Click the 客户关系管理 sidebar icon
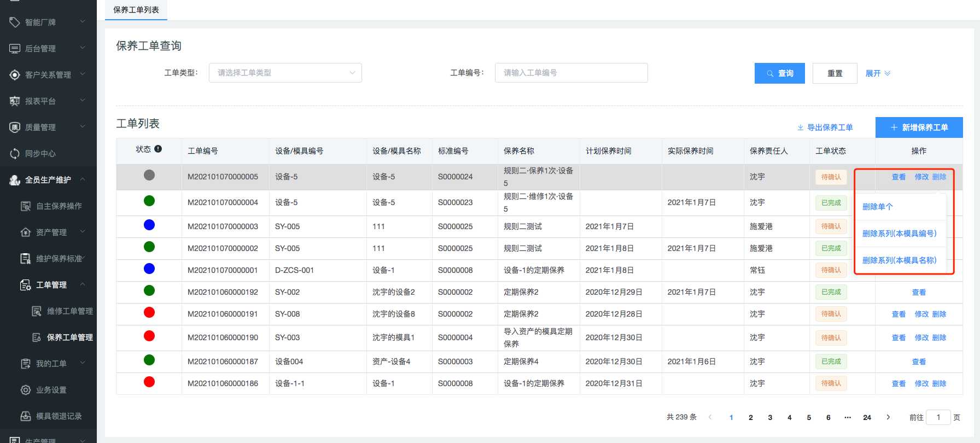Image resolution: width=980 pixels, height=443 pixels. (x=15, y=75)
